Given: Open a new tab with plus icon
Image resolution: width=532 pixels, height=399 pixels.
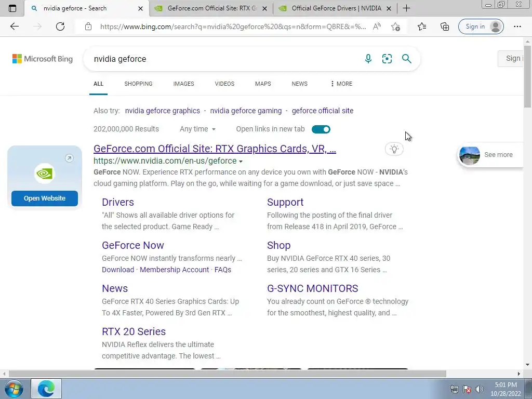Looking at the screenshot, I should click(406, 8).
